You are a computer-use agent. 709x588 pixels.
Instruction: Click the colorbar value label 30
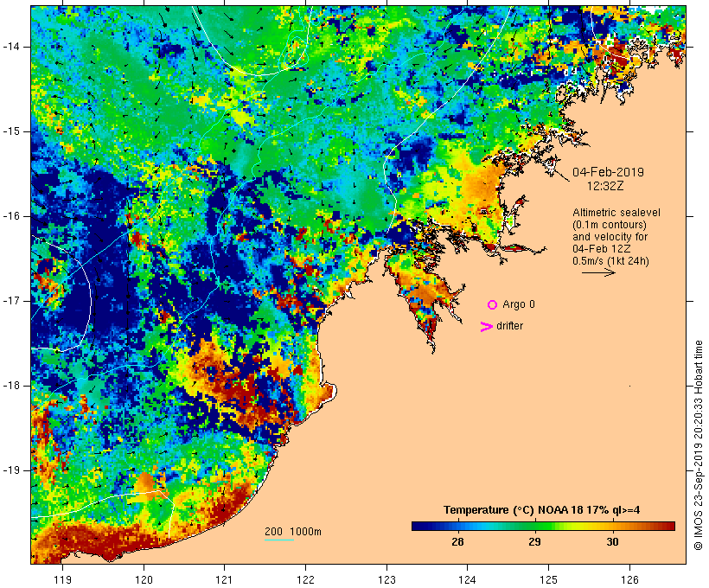(x=612, y=542)
